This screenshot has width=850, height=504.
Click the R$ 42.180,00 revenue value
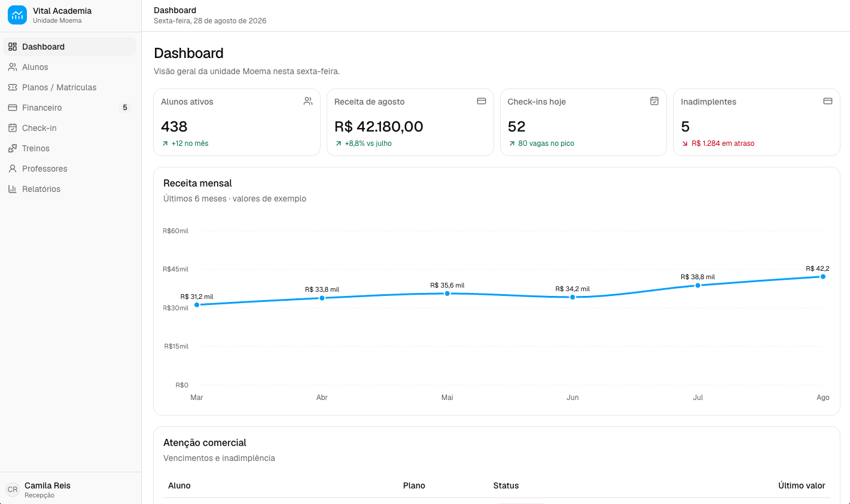(x=379, y=126)
